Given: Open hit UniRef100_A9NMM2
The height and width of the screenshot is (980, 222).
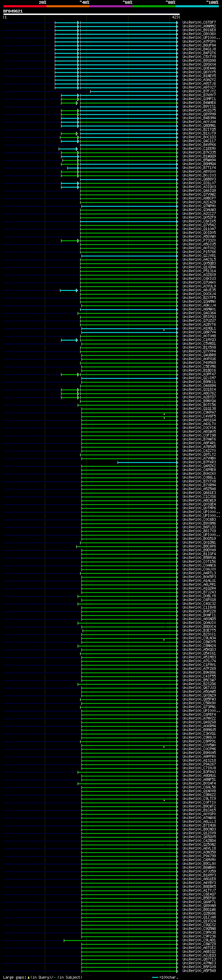Looking at the screenshot, I should (199, 26).
